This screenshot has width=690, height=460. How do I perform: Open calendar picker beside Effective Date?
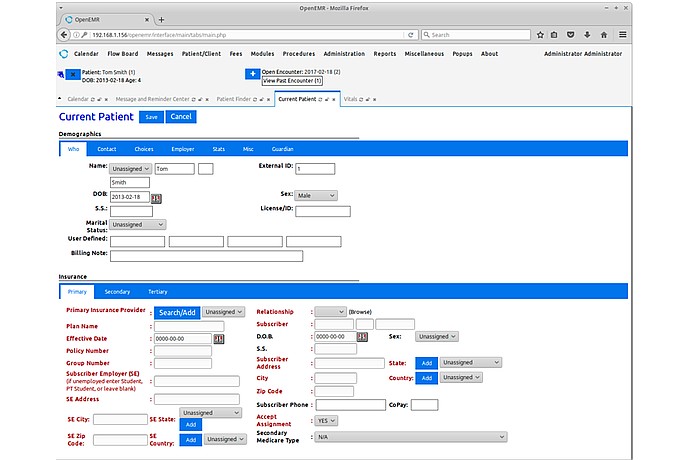(219, 339)
